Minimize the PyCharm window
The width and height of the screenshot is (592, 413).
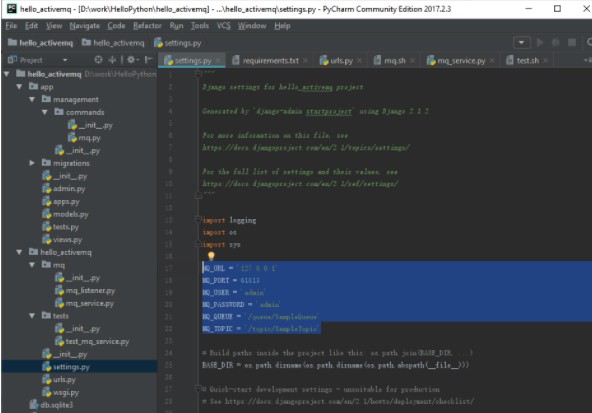529,8
